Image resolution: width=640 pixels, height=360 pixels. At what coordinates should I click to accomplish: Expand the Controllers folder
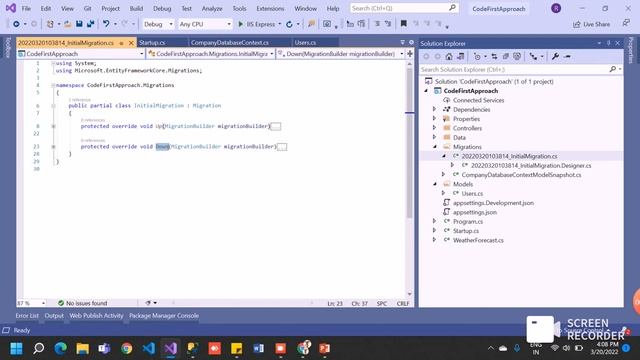[x=434, y=128]
